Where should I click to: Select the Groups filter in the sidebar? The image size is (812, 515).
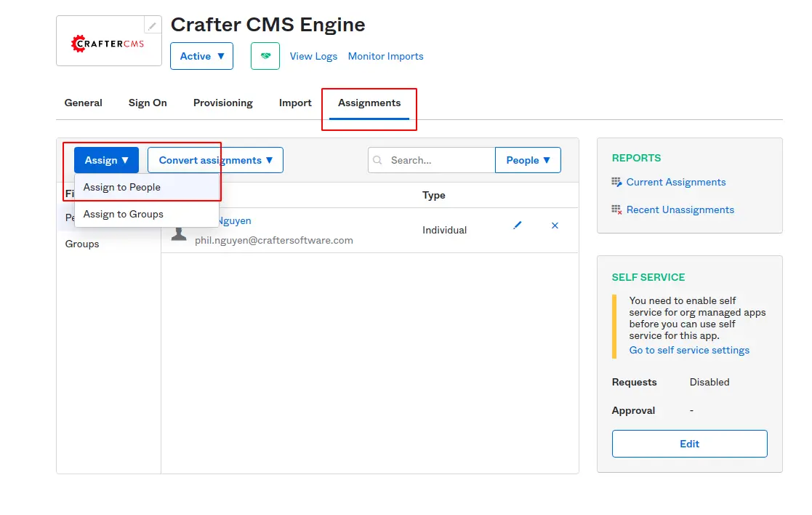pyautogui.click(x=82, y=244)
